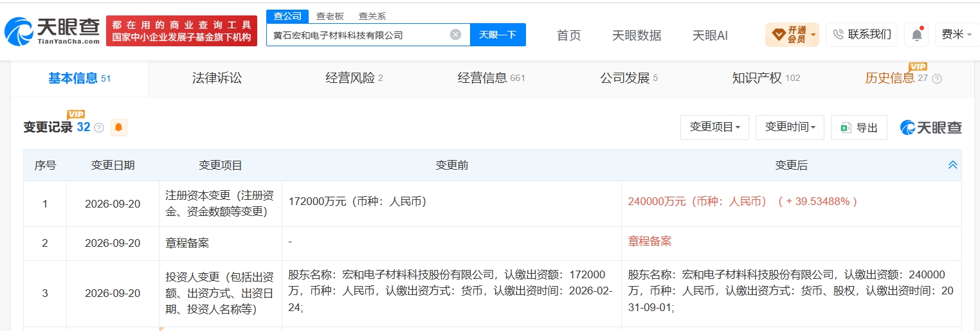Click the Excel icon on 导出
Screen dimensions: 980x331
coord(846,127)
